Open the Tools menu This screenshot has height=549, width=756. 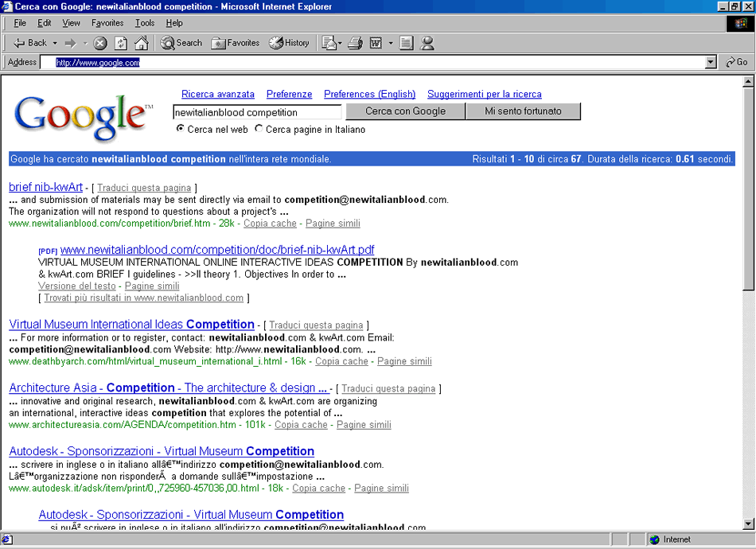click(145, 22)
